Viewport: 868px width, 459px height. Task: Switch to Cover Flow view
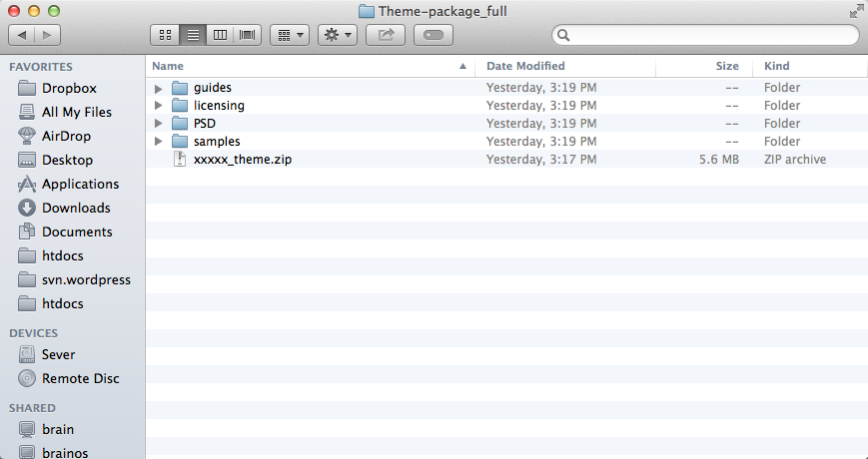tap(247, 35)
